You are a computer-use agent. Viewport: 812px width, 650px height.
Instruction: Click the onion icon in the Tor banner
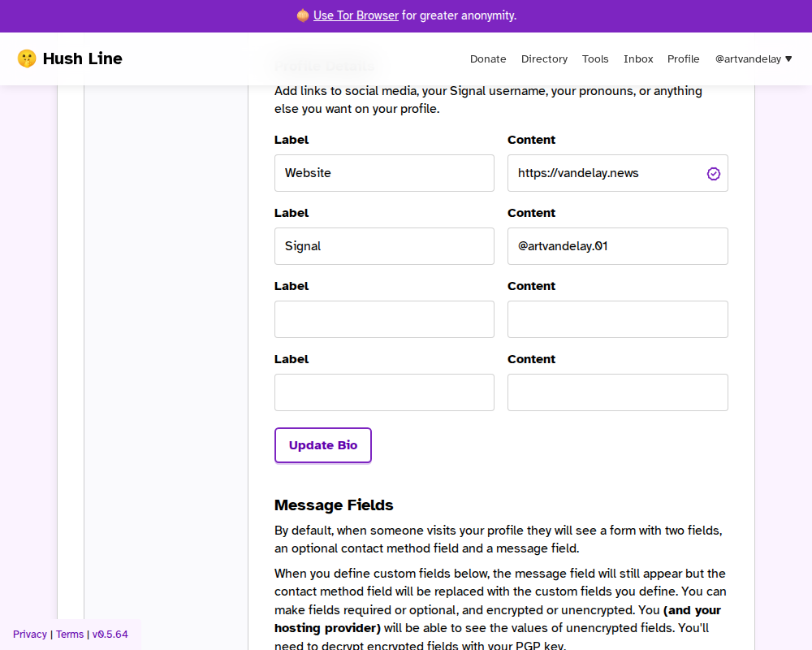[x=302, y=15]
